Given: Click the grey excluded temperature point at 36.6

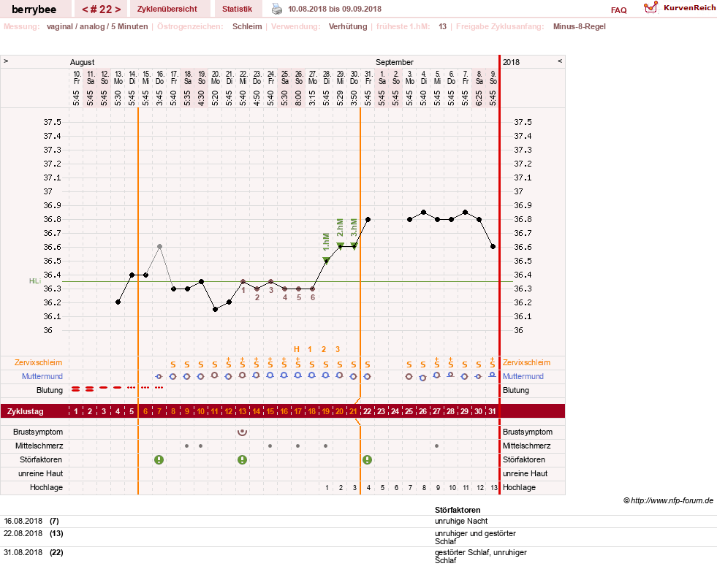Looking at the screenshot, I should (159, 246).
